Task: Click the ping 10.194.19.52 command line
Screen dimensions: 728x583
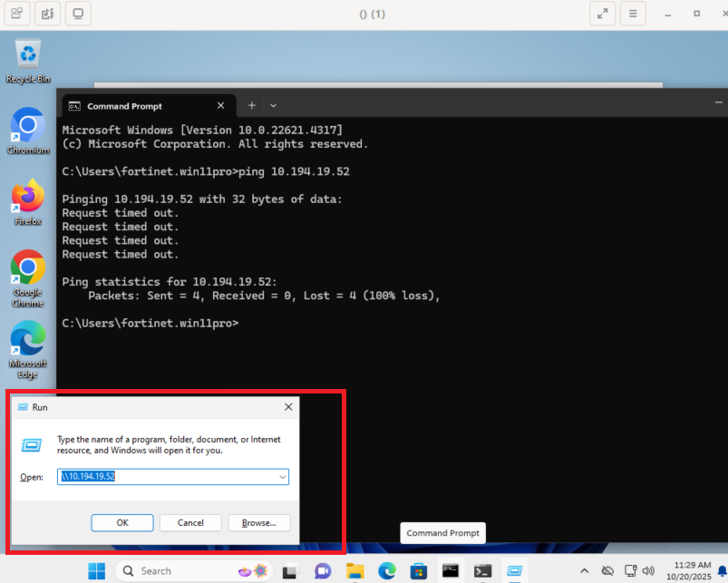Action: tap(206, 171)
